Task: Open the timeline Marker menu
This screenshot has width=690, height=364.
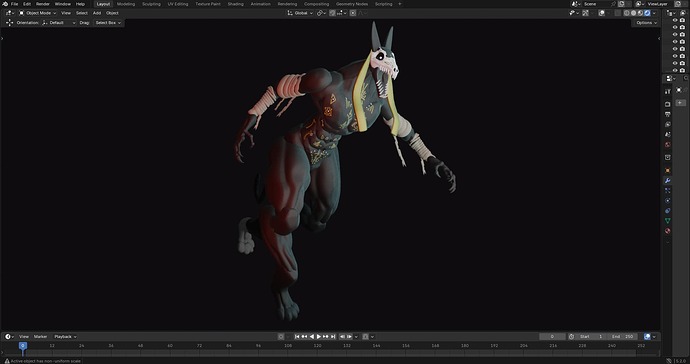Action: coord(40,336)
